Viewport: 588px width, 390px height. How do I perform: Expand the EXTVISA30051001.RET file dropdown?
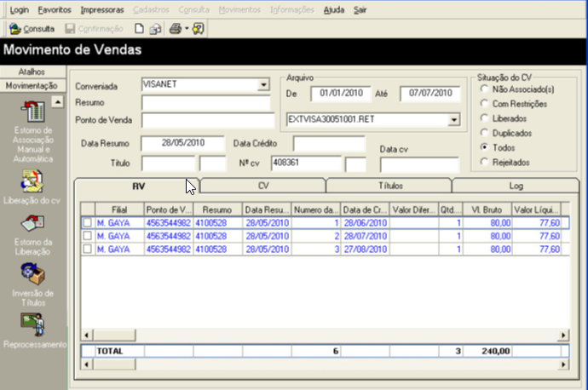click(x=454, y=120)
